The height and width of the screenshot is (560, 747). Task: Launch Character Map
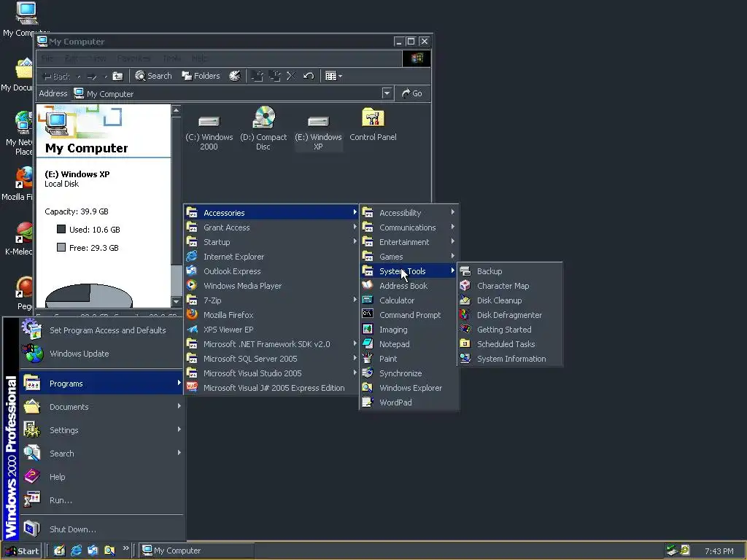509,286
